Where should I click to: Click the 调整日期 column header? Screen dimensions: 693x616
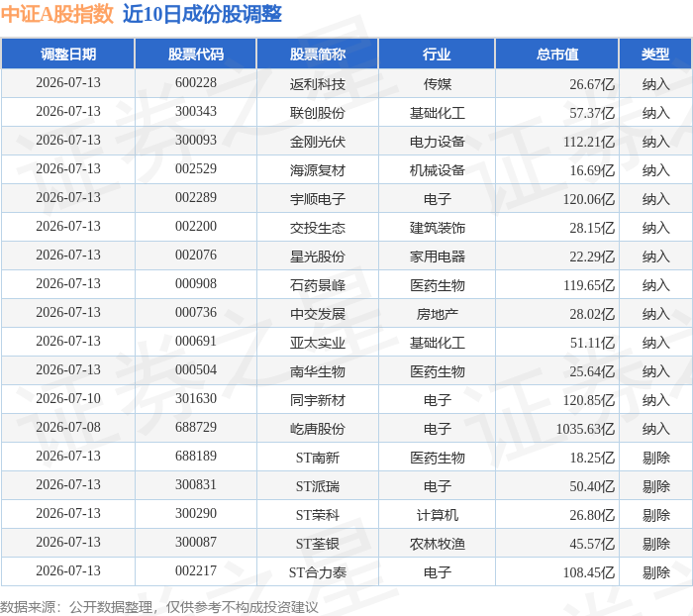pos(68,53)
